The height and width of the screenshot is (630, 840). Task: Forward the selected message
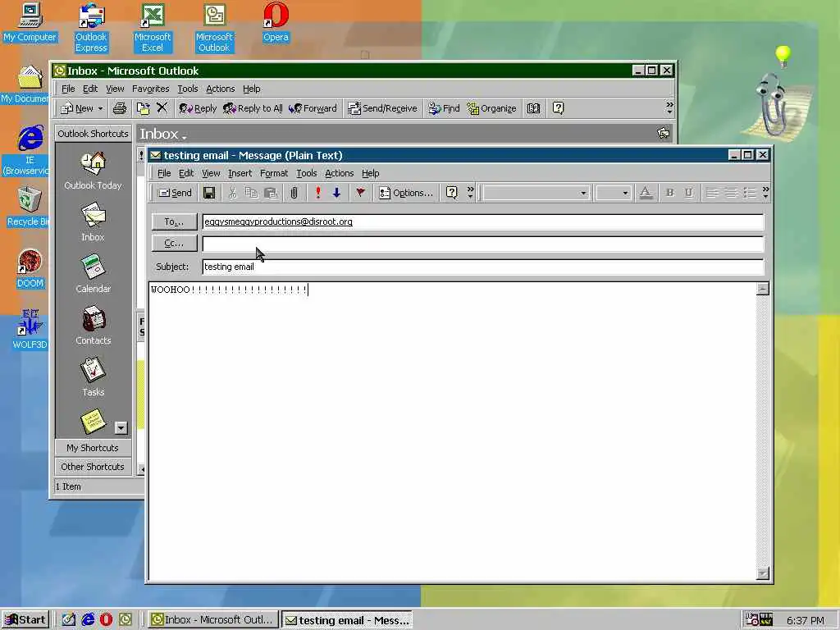(x=313, y=108)
